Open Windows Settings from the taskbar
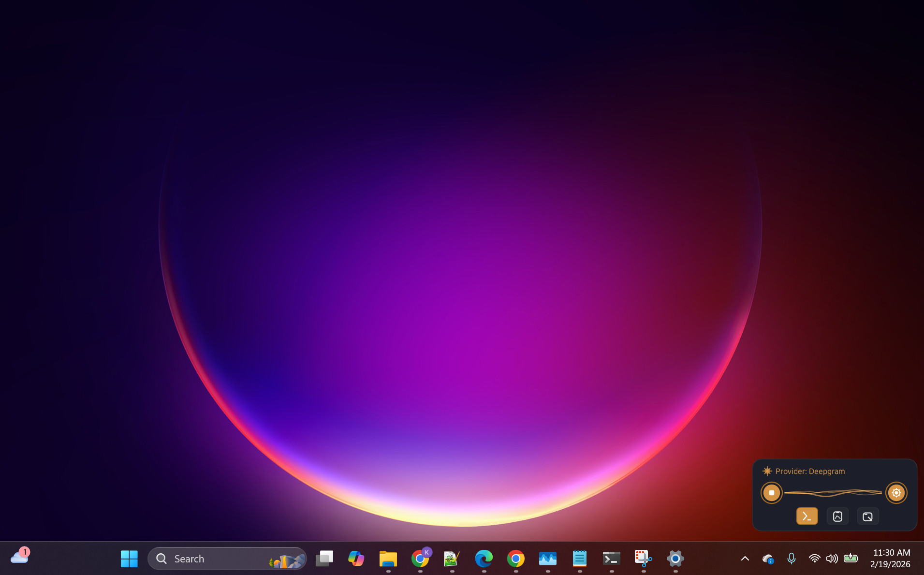The height and width of the screenshot is (575, 924). [675, 559]
